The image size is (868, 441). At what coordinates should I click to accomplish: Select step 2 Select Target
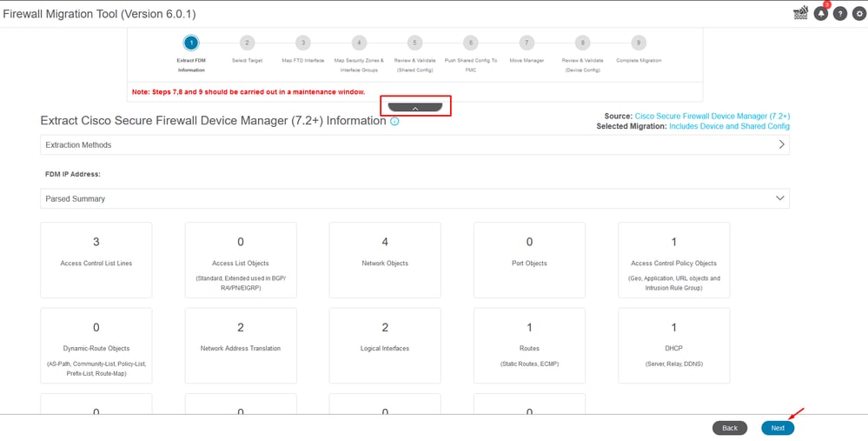247,43
